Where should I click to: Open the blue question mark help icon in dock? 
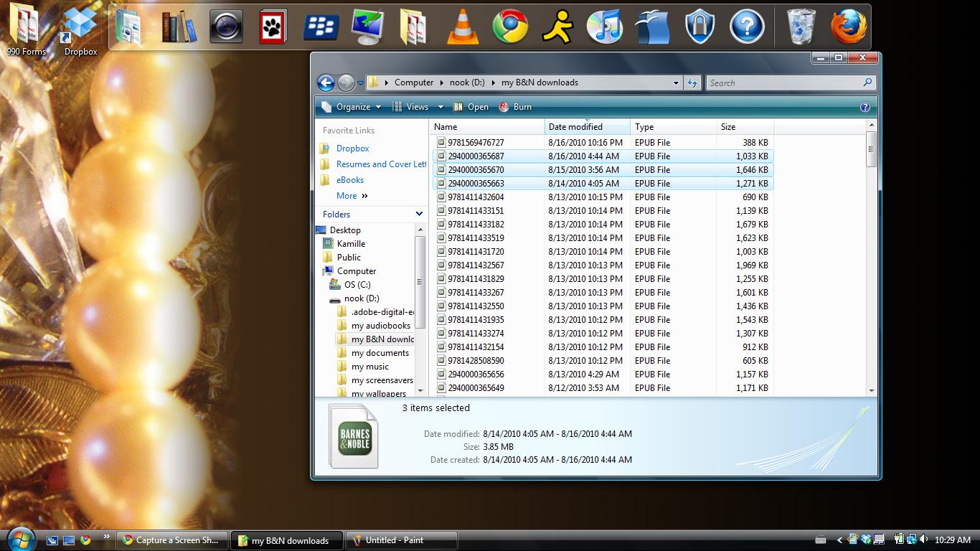[x=746, y=27]
